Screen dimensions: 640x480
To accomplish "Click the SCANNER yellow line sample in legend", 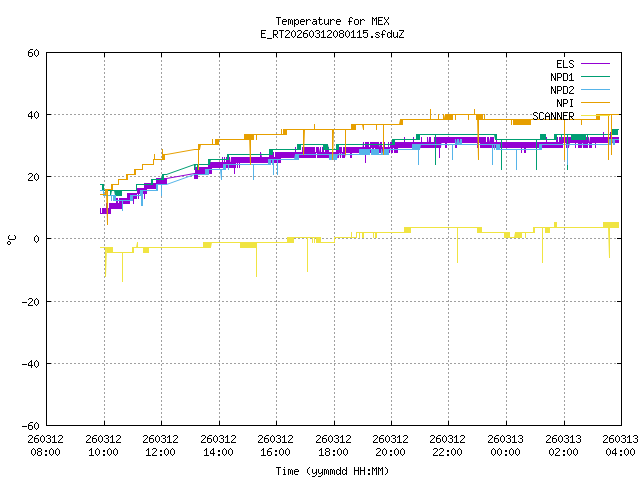I will [x=600, y=116].
